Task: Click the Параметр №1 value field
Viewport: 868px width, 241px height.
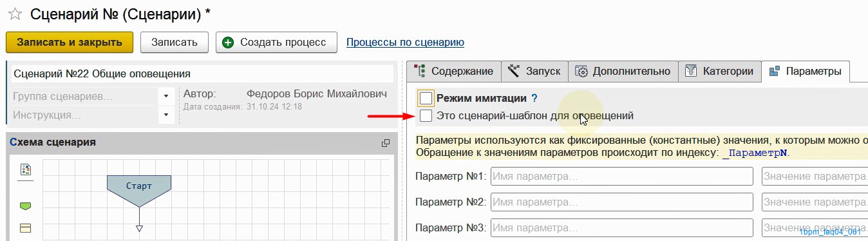Action: (815, 177)
